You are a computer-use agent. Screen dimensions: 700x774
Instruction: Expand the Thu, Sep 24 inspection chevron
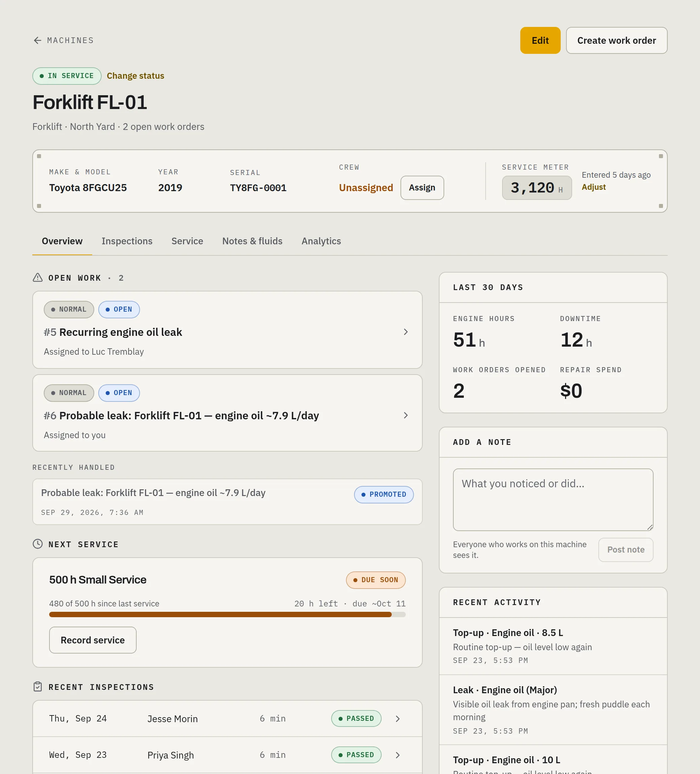(x=398, y=719)
